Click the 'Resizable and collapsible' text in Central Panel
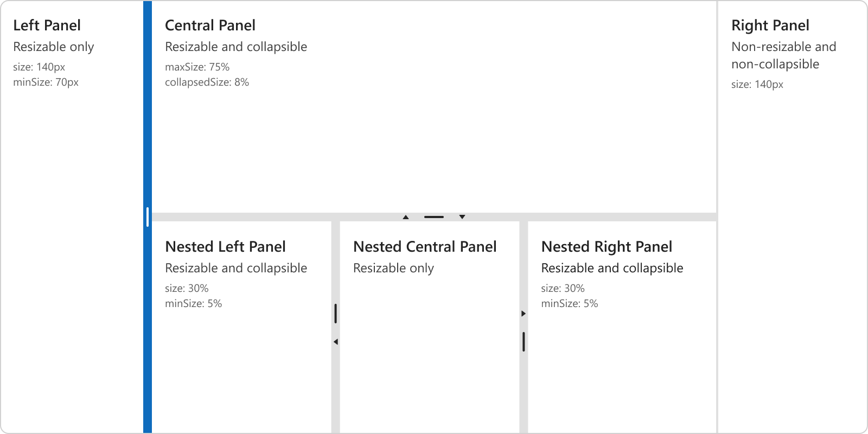The height and width of the screenshot is (434, 868). tap(236, 47)
